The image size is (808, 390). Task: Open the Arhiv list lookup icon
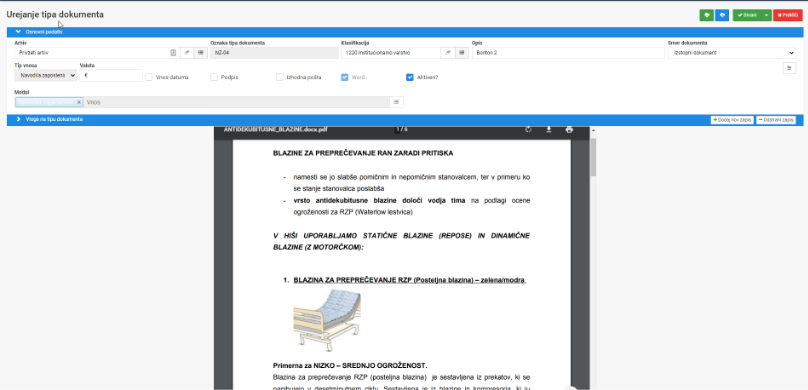200,53
